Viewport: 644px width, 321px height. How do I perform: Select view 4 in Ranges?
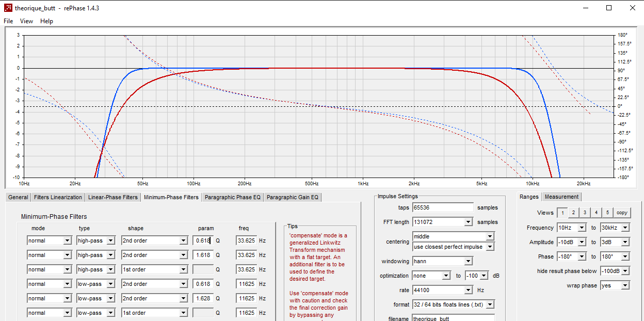(x=596, y=213)
